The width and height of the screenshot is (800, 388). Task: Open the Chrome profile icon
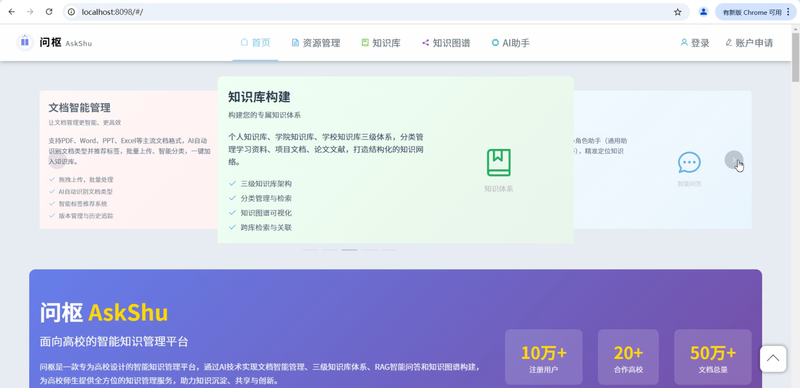pos(704,12)
